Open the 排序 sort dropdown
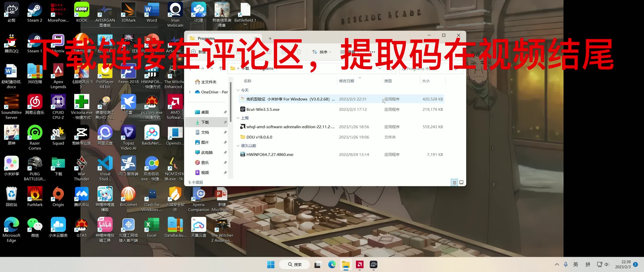The width and height of the screenshot is (644, 272). click(322, 52)
